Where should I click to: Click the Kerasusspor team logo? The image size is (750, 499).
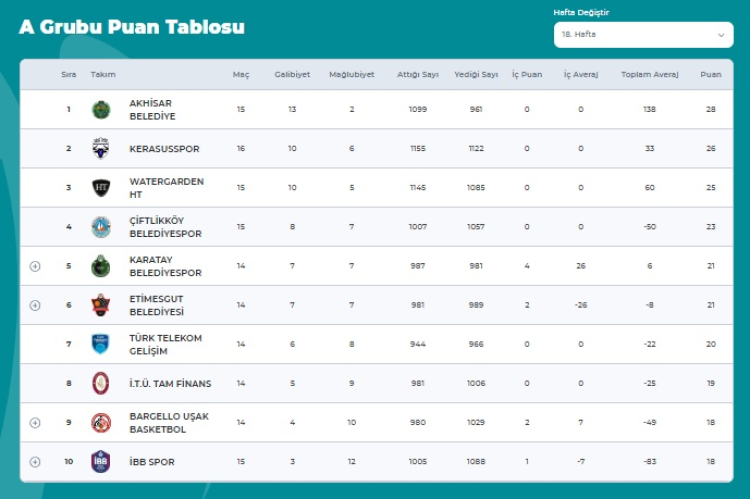pos(101,149)
